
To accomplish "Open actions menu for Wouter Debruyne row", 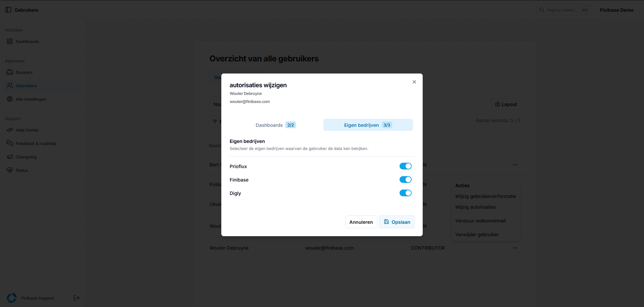I will click(x=515, y=248).
